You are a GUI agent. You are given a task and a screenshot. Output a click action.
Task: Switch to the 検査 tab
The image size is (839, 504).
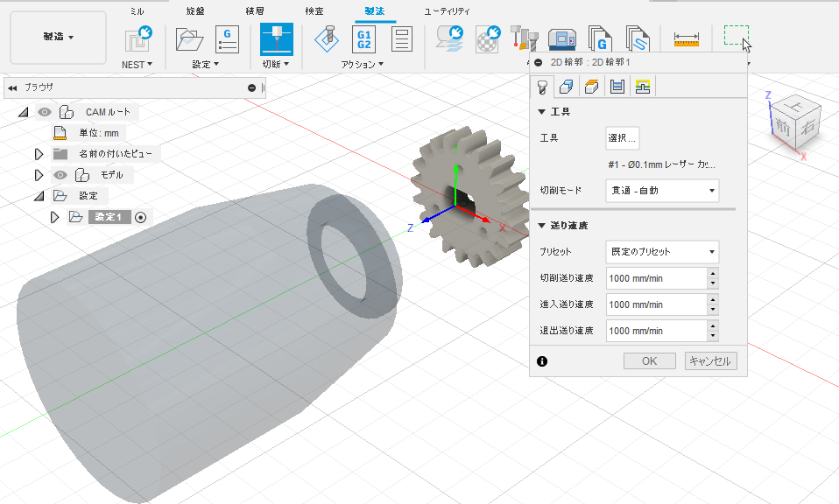point(314,10)
